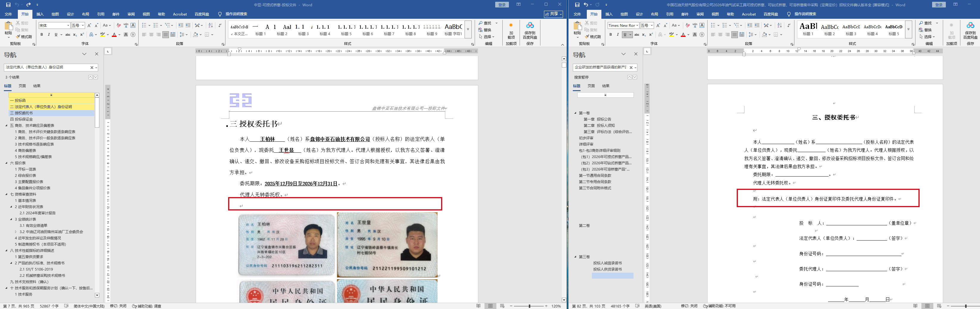This screenshot has width=980, height=309.
Task: Collapse '五 商务、技术响应及偏差表' navigation heading
Action: click(7, 125)
